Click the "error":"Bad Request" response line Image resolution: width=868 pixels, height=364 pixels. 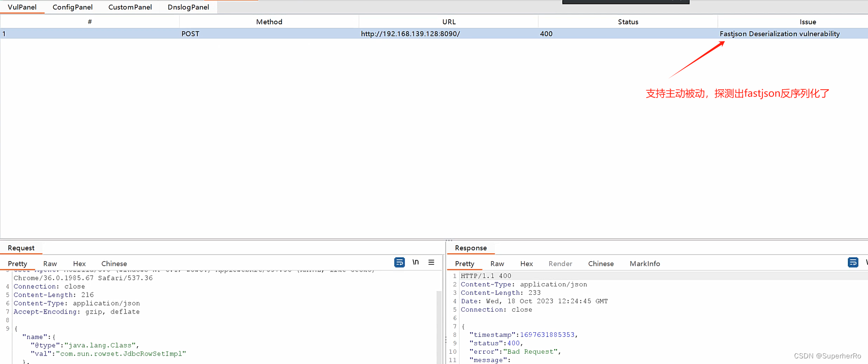click(515, 351)
